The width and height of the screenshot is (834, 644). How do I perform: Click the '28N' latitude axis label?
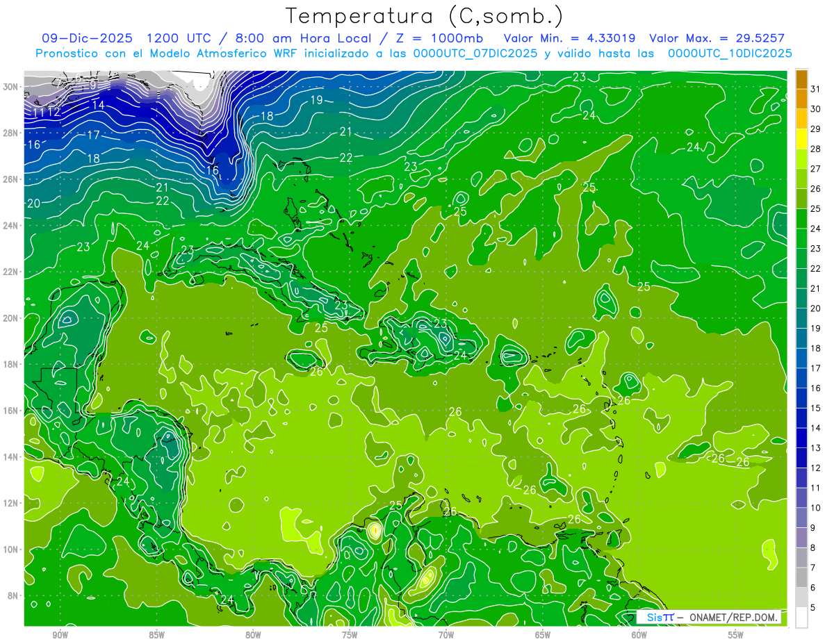10,133
